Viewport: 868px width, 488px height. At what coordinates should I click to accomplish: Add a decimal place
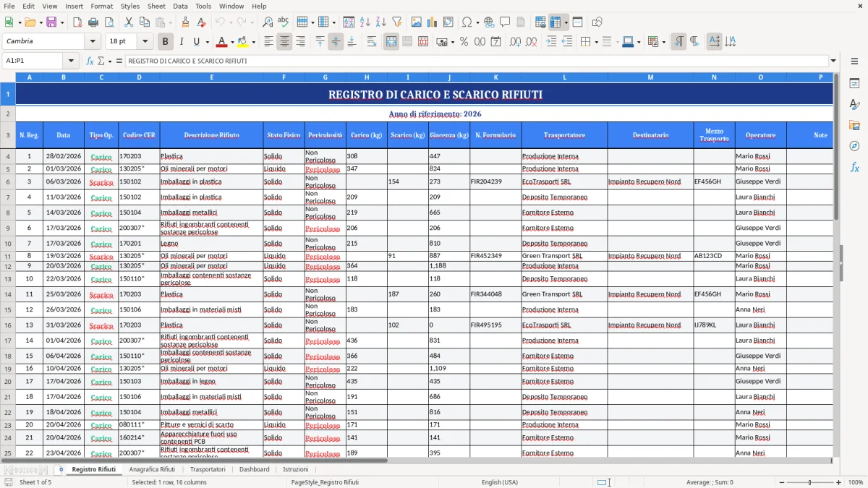[515, 42]
